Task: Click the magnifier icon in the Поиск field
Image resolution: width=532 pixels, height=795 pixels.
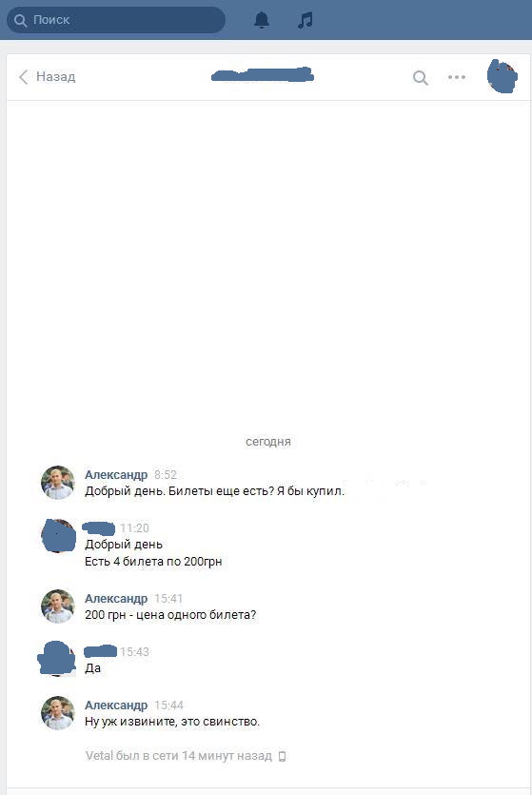Action: point(20,20)
